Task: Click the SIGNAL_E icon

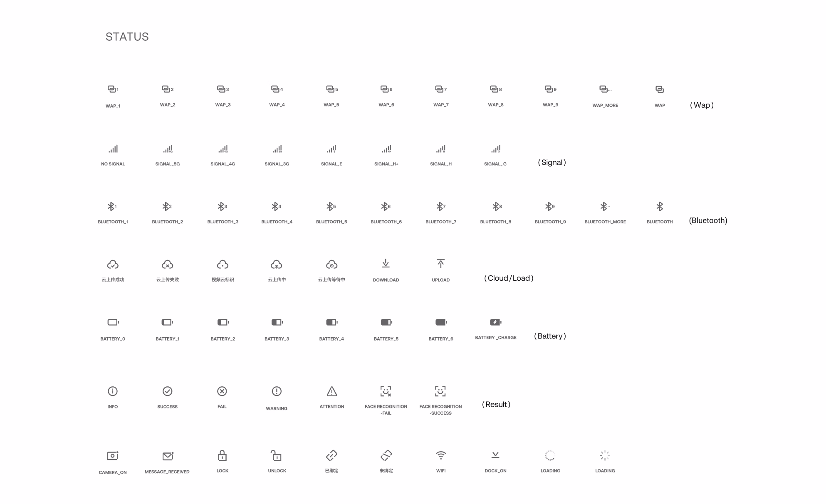Action: click(331, 148)
